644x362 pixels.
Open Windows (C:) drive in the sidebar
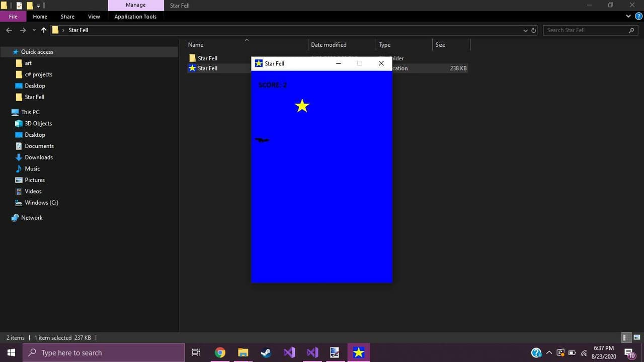pos(41,203)
